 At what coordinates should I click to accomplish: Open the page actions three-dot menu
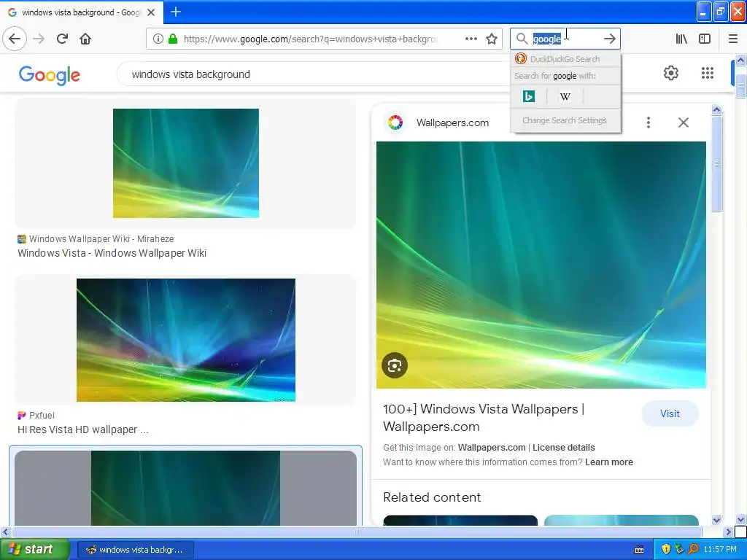click(x=471, y=39)
